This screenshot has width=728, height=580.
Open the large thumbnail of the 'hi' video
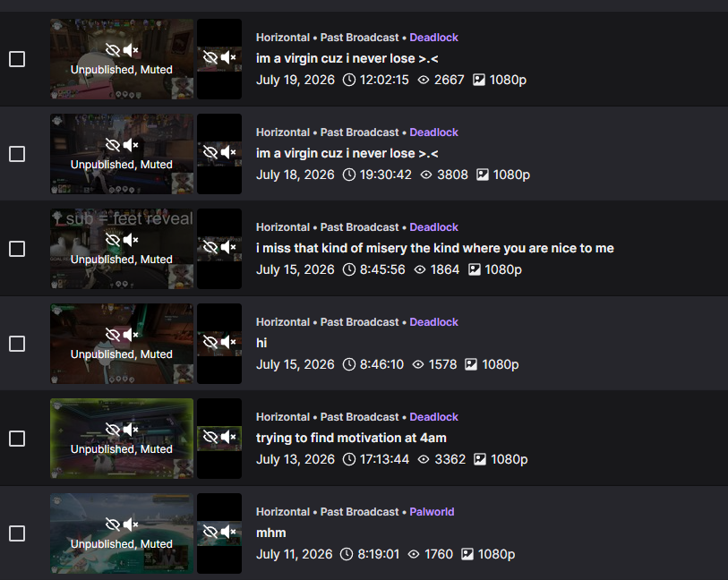pos(122,344)
